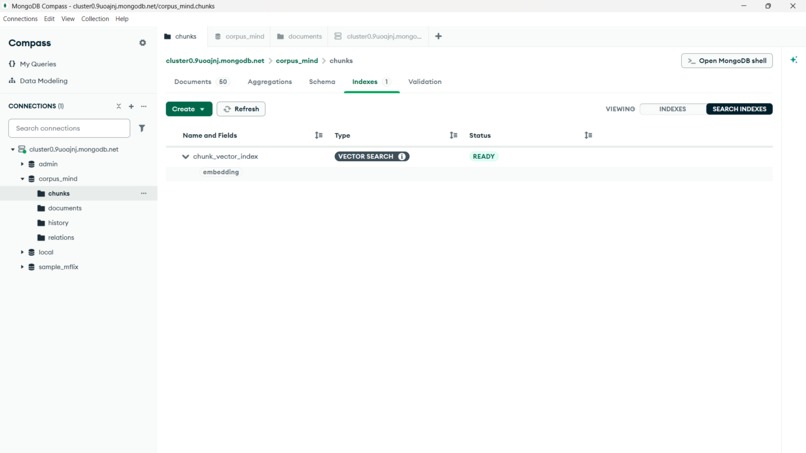This screenshot has height=453, width=806.
Task: Switch view to regular INDEXES
Action: (672, 109)
